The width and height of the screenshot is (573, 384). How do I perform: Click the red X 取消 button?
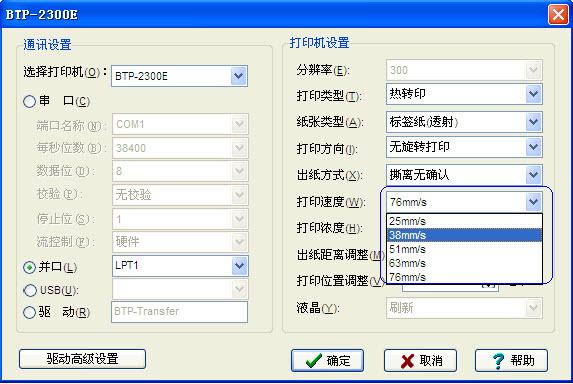420,360
